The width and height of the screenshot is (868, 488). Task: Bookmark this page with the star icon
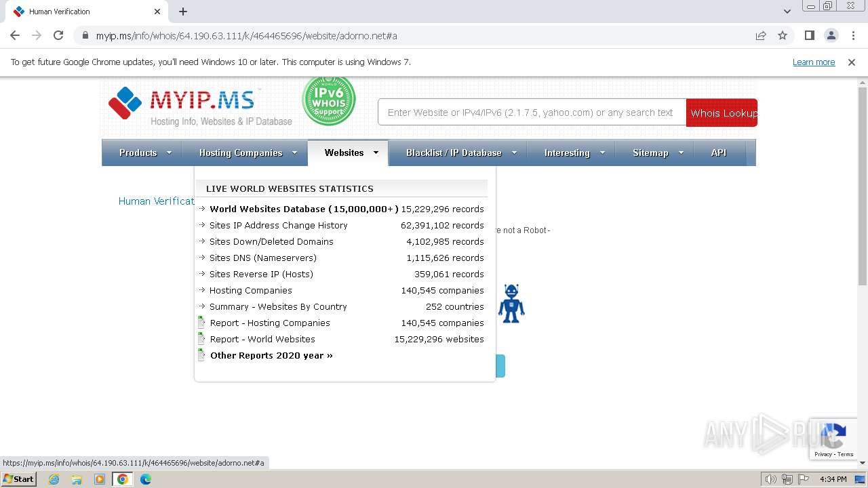tap(783, 35)
